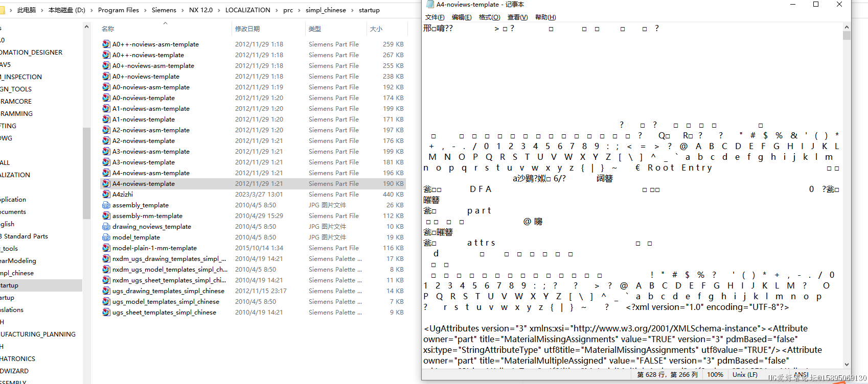868x384 pixels.
Task: Open Notepad's 格式(O) menu
Action: (x=489, y=17)
